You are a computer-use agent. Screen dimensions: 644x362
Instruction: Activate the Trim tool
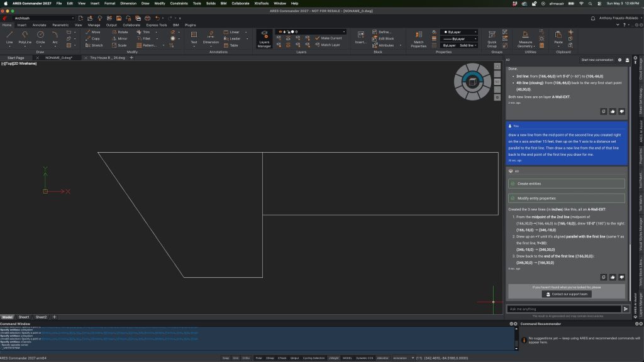pyautogui.click(x=143, y=32)
